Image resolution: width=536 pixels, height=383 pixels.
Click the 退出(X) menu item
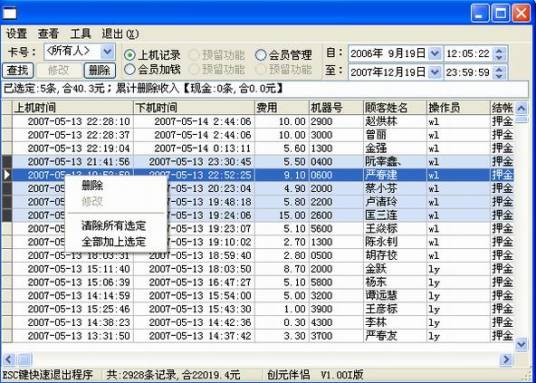coord(120,34)
